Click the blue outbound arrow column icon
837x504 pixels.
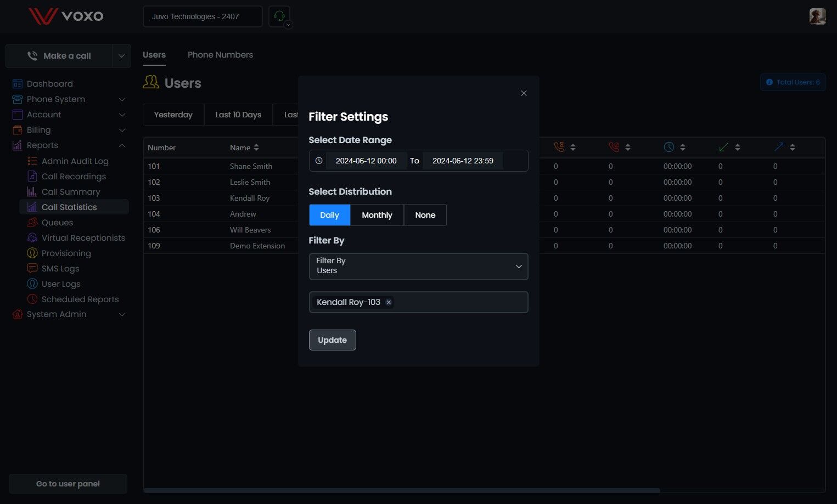click(778, 147)
